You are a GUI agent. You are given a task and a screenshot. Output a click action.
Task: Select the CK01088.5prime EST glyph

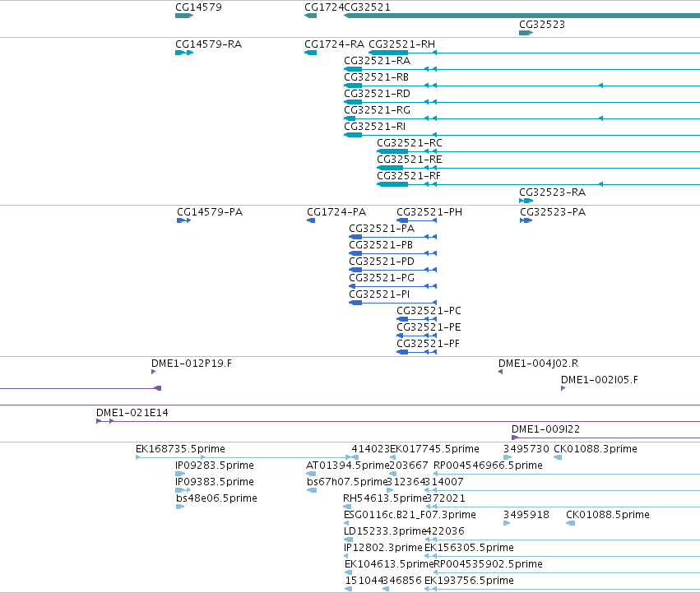[571, 523]
